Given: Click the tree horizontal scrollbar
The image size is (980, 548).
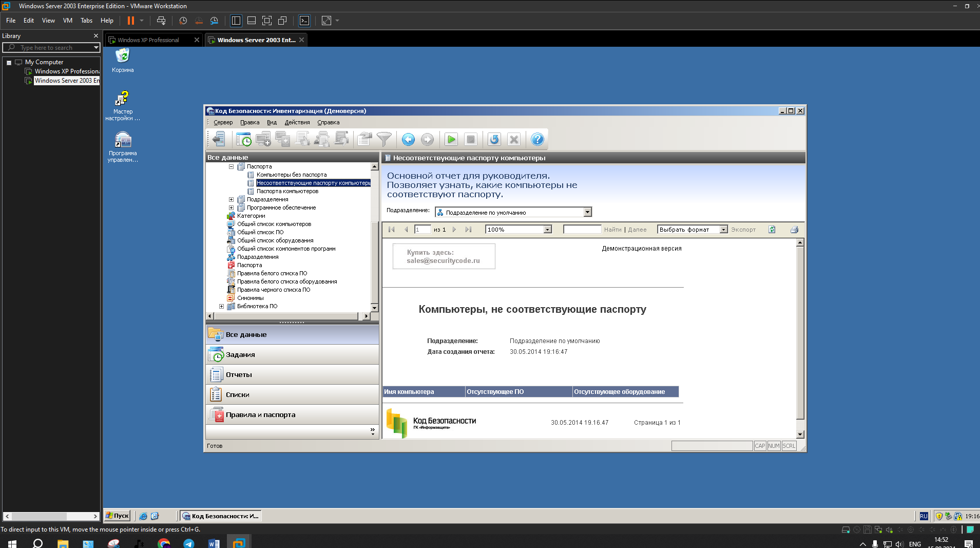Looking at the screenshot, I should (288, 316).
